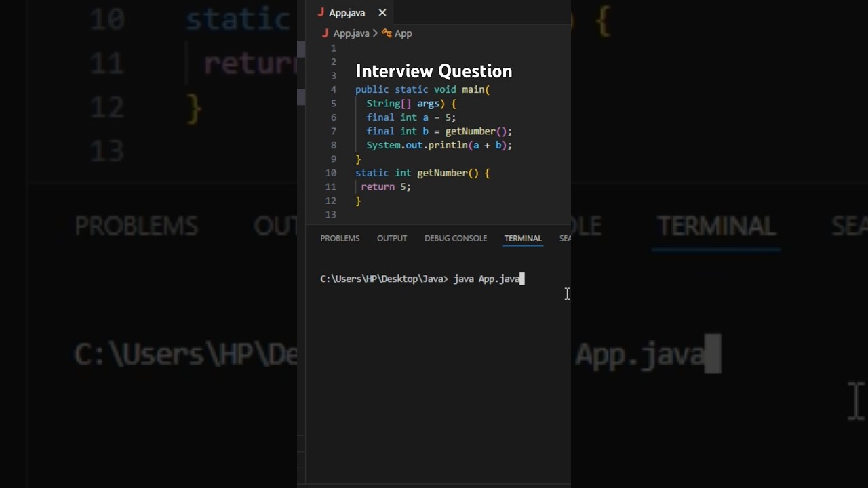The height and width of the screenshot is (488, 868).
Task: Click the line 'final int b = getNumber();'
Action: [439, 131]
